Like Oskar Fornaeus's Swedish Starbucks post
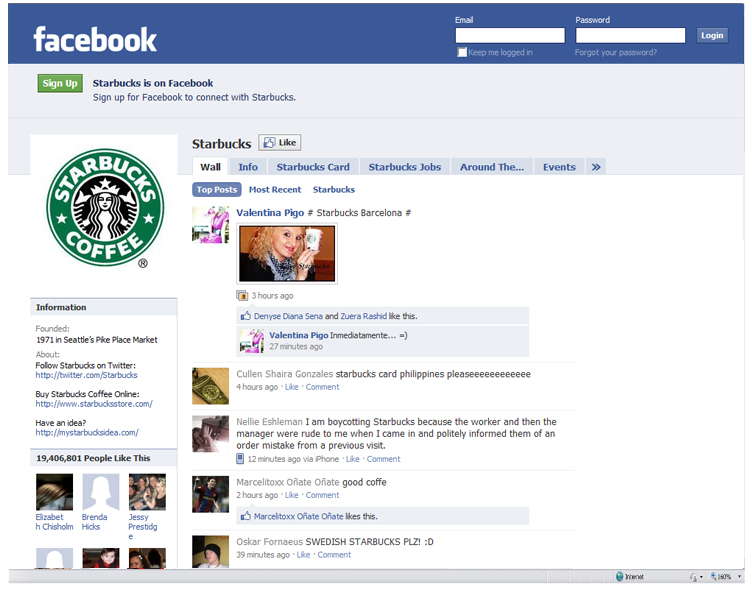752x596 pixels. pos(303,555)
